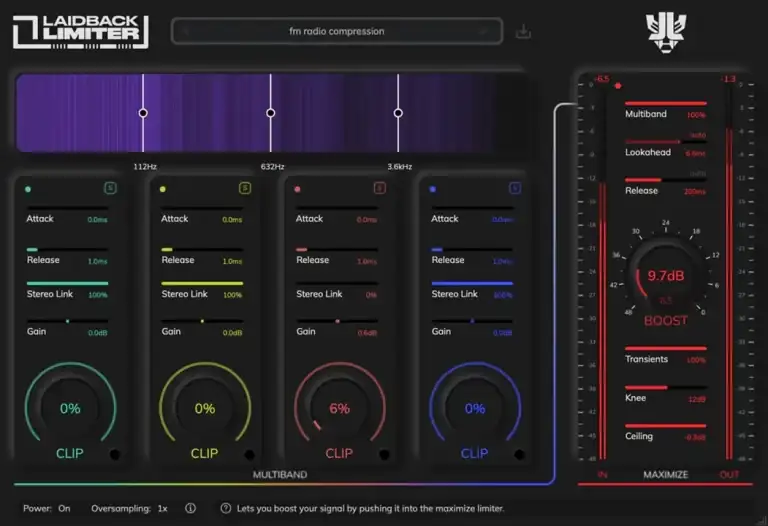Open the info icon beside Oversampling
Viewport: 768px width, 526px height.
point(191,508)
